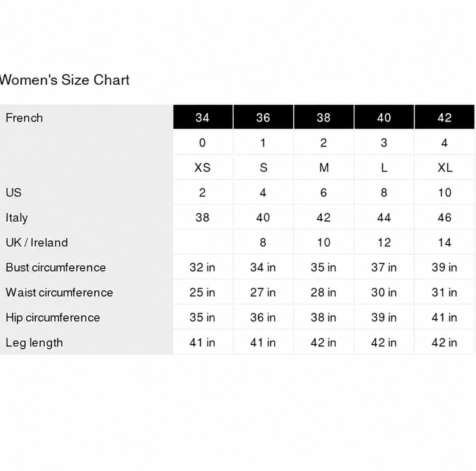Click the 39 in bust measurement cell
Viewport: 476px width, 471px height.
click(444, 267)
